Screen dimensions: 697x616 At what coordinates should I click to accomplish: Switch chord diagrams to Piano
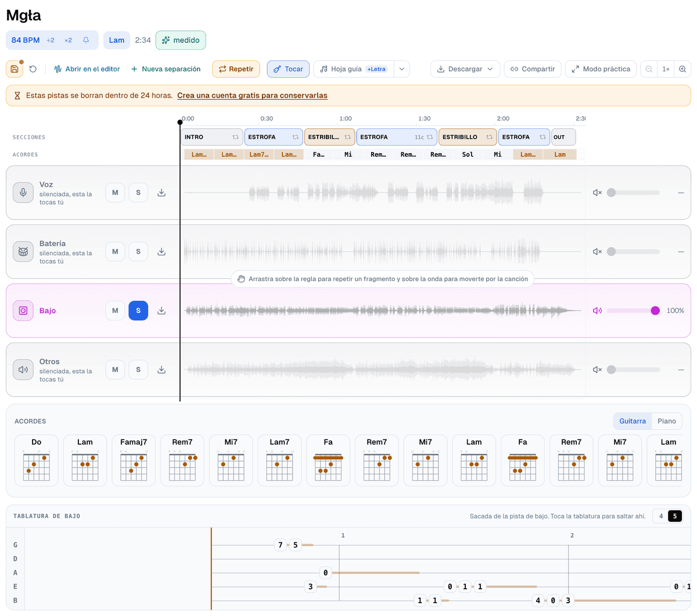(667, 421)
